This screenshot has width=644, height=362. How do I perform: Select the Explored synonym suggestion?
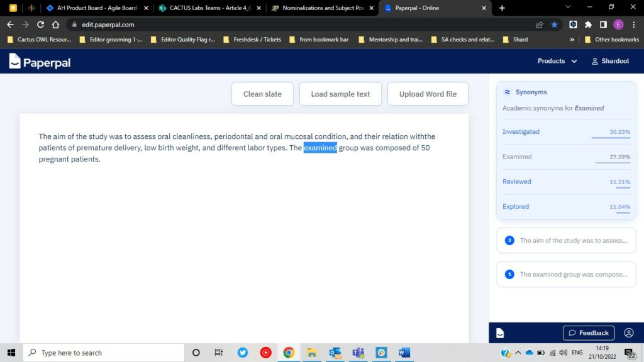(x=516, y=207)
